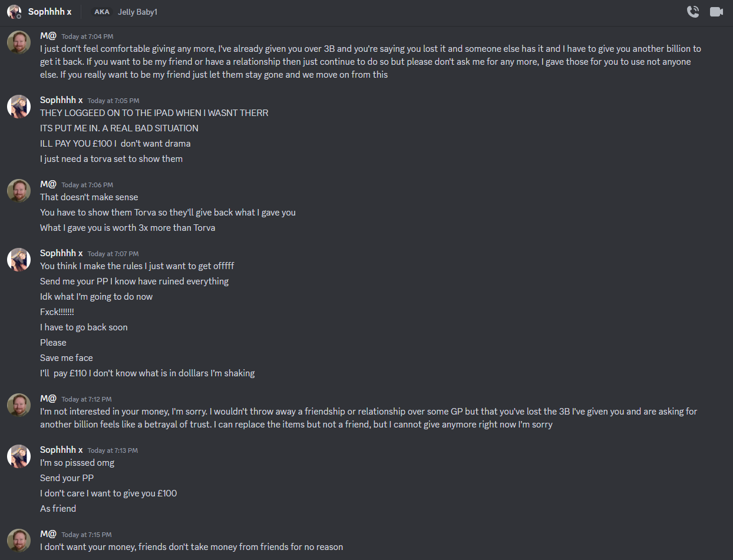Click M@'s avatar on the 7:12 PM message

tap(19, 405)
